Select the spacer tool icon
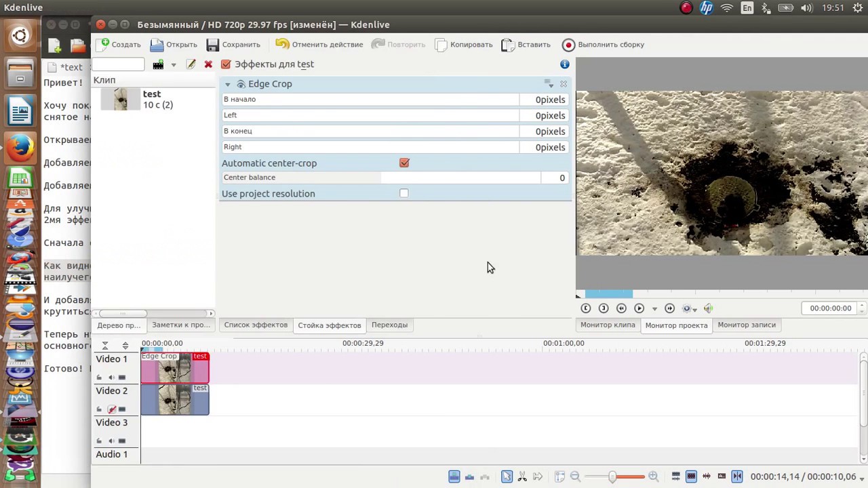Image resolution: width=868 pixels, height=488 pixels. (x=538, y=476)
